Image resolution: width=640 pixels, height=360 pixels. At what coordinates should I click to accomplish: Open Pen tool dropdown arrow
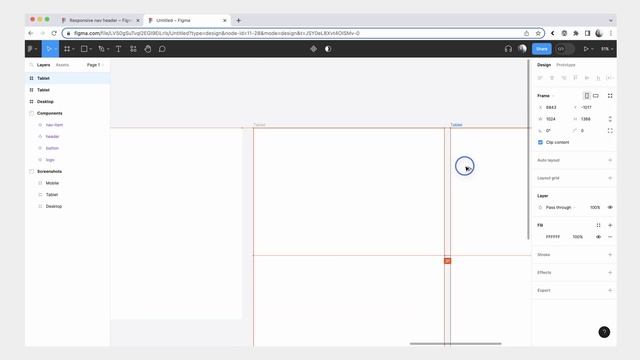pyautogui.click(x=108, y=49)
